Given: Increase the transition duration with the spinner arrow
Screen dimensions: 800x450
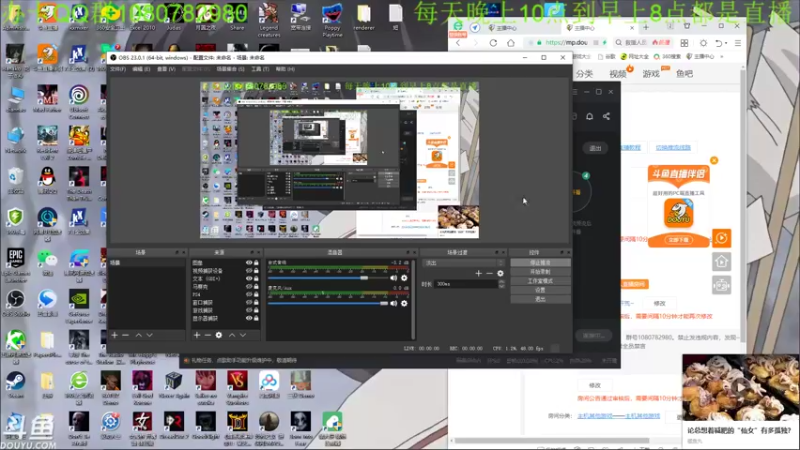Looking at the screenshot, I should coord(502,282).
